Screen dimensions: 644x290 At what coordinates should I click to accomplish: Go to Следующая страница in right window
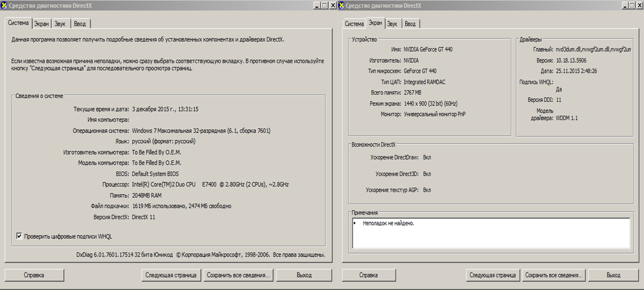click(493, 275)
